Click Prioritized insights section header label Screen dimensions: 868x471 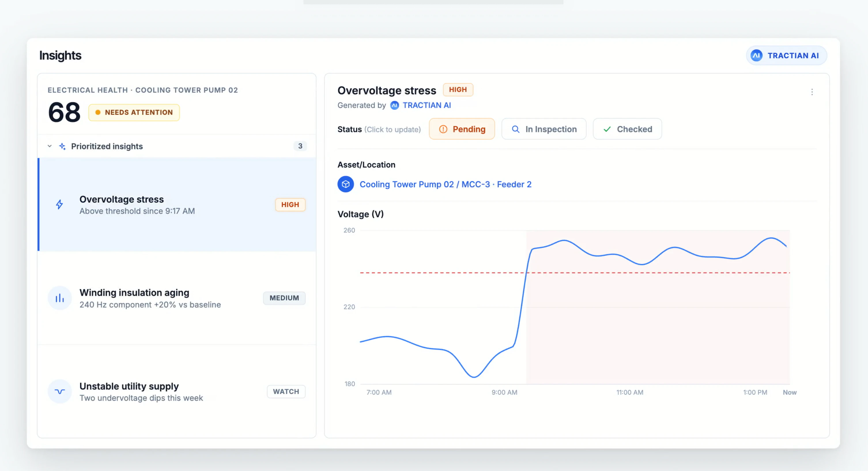click(x=107, y=146)
